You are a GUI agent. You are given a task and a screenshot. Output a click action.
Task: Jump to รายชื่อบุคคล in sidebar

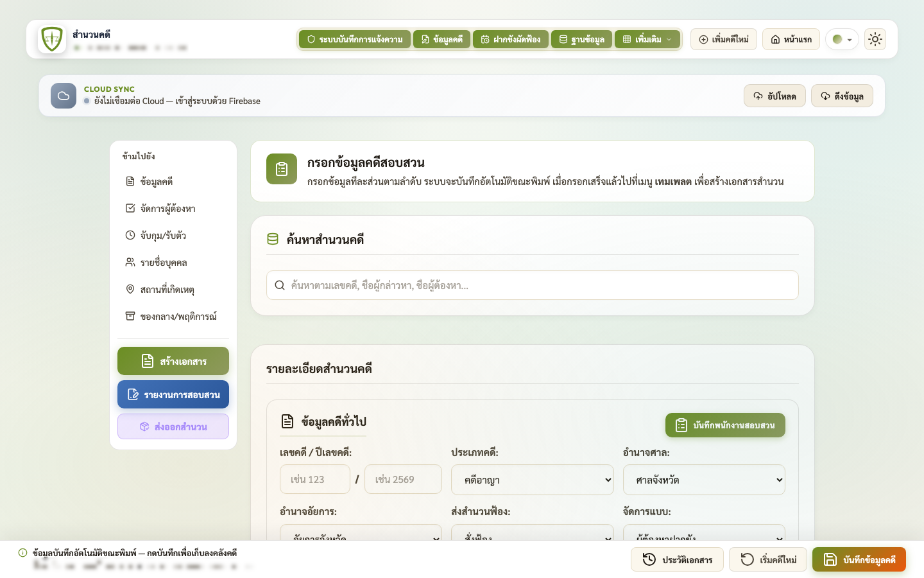173,263
